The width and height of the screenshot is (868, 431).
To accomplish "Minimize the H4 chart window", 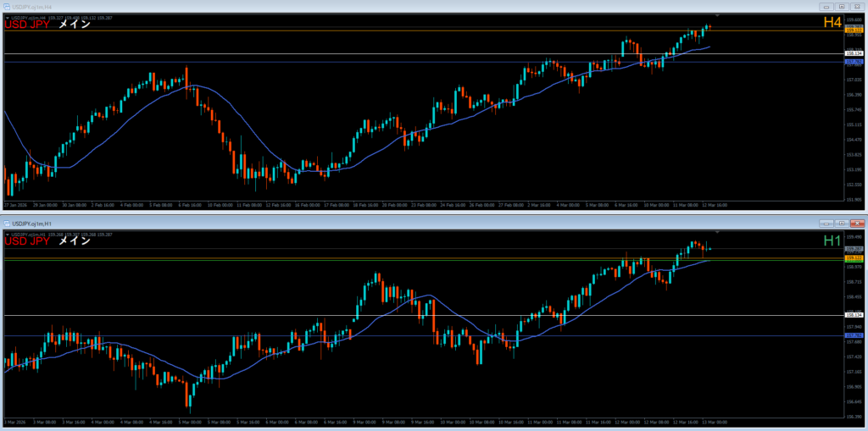I will [827, 7].
